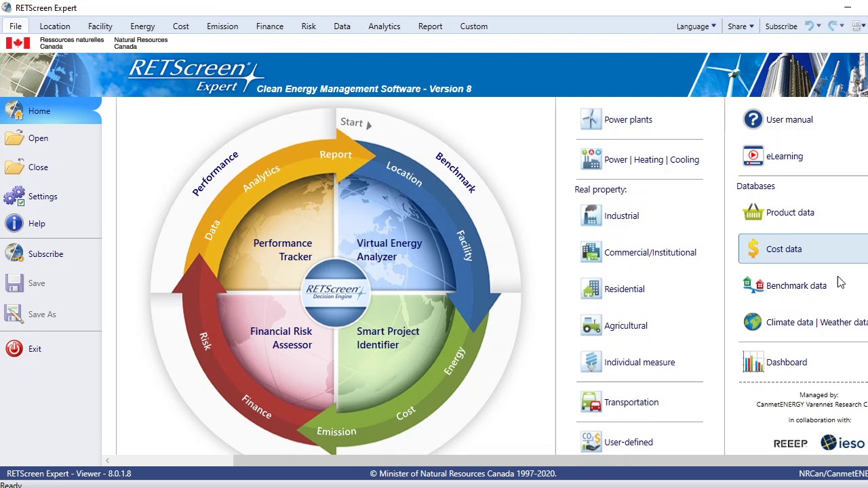Switch to the Analytics ribbon tab
Image resolution: width=868 pixels, height=488 pixels.
tap(384, 26)
